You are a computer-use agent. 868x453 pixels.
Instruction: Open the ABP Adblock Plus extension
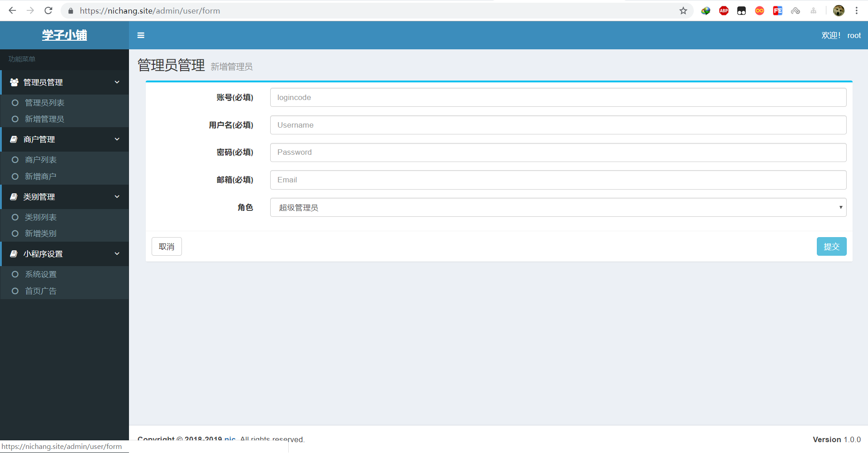click(x=724, y=10)
